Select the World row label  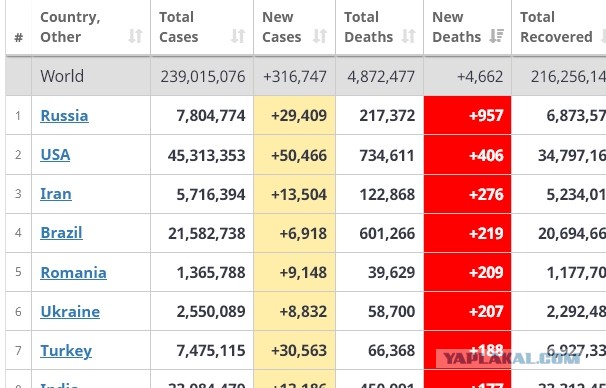pyautogui.click(x=62, y=76)
